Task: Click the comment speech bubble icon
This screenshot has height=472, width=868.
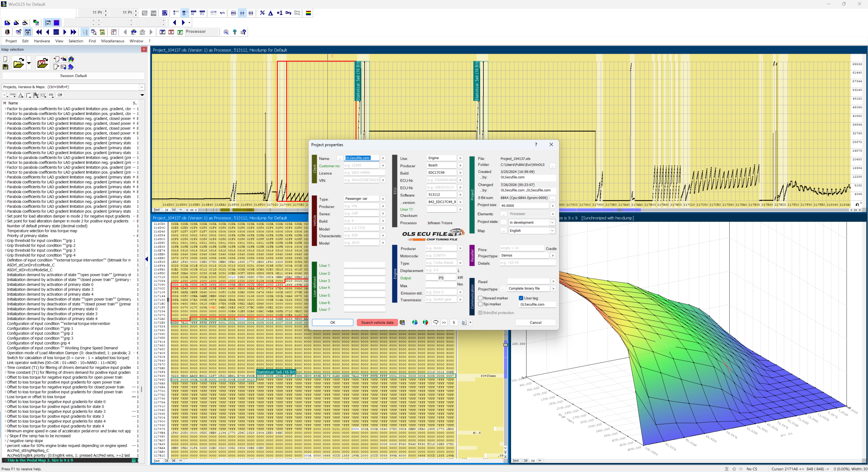Action: pyautogui.click(x=436, y=322)
